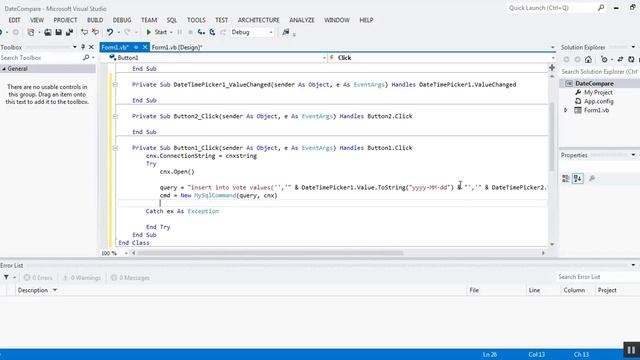Click the grayed-out Redo arrow icon

(127, 32)
